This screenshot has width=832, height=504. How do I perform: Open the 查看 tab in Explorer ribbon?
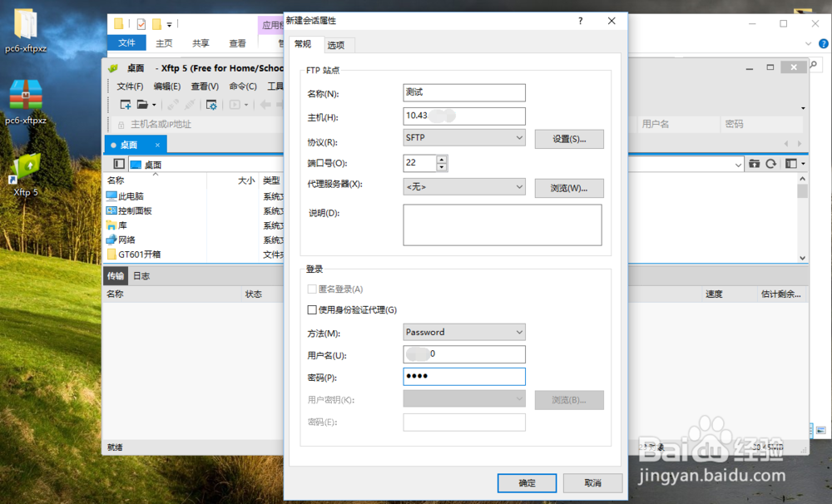(237, 43)
